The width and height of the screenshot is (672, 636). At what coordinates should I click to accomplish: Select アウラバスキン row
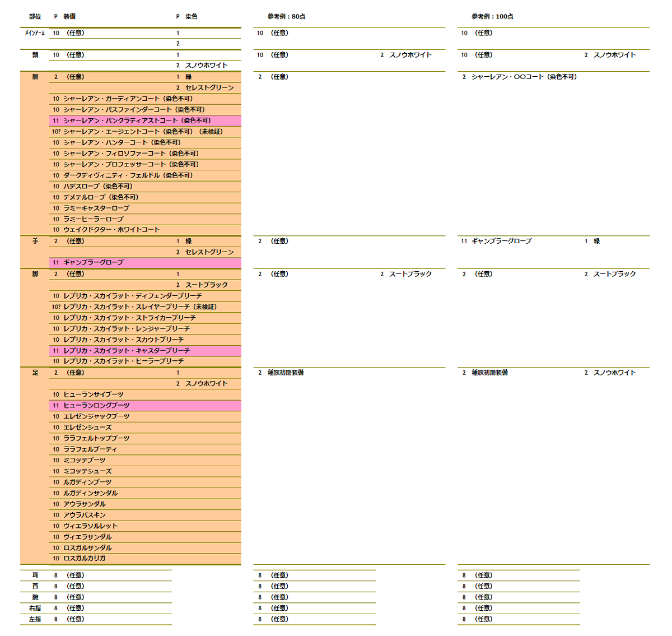click(x=146, y=515)
